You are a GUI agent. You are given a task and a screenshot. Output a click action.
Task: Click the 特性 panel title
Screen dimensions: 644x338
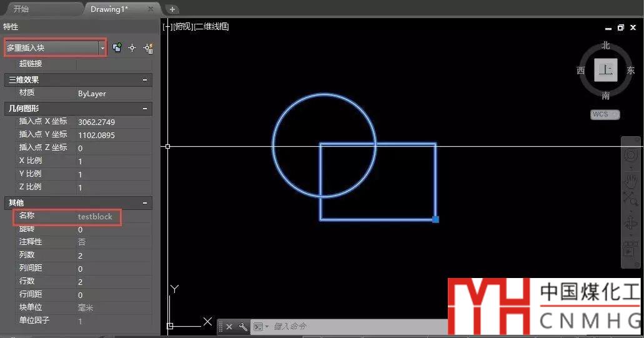[11, 27]
